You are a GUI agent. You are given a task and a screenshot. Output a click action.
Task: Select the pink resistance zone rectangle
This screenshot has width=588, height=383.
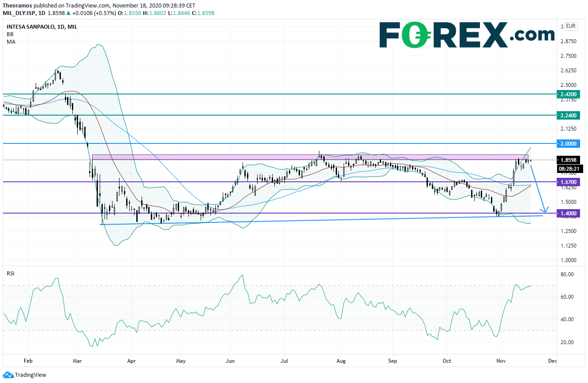(x=309, y=157)
